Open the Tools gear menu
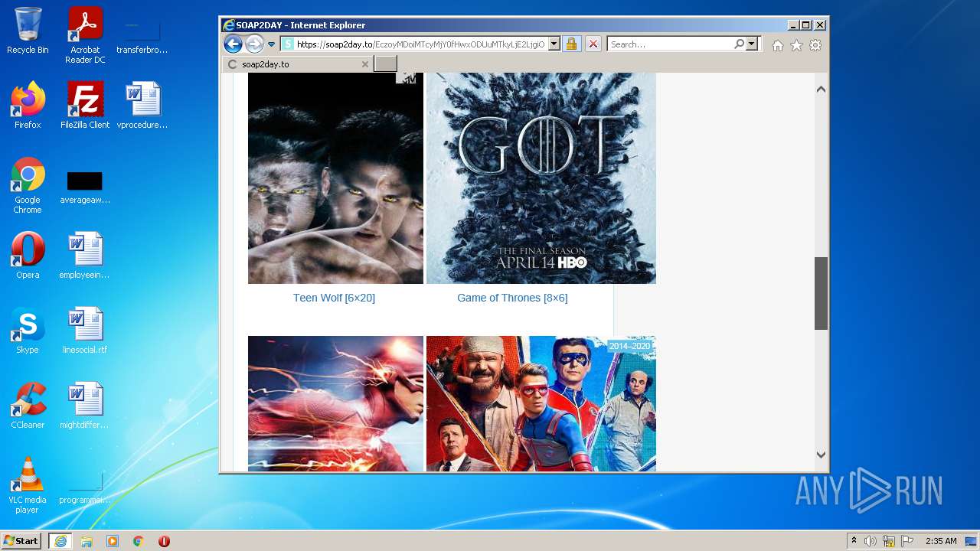980x551 pixels. click(815, 45)
